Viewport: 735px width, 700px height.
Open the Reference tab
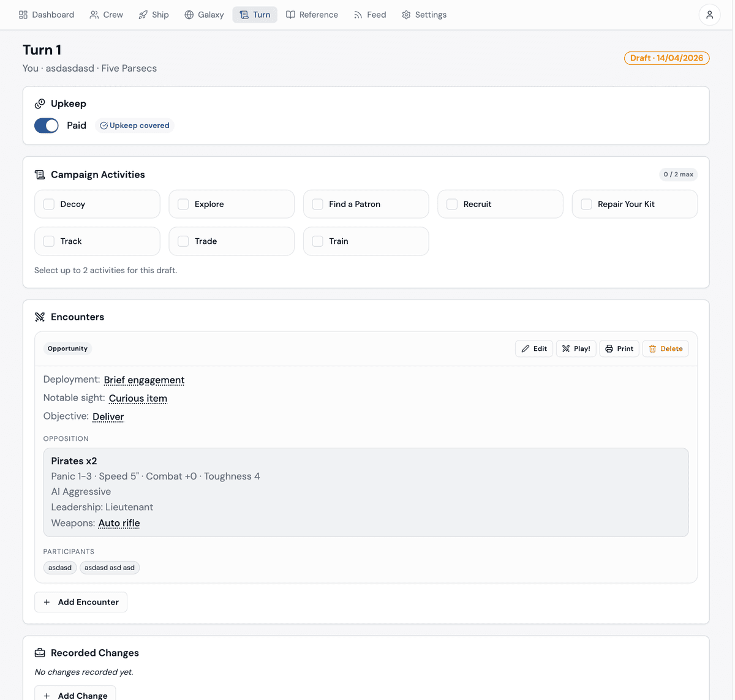coord(312,15)
